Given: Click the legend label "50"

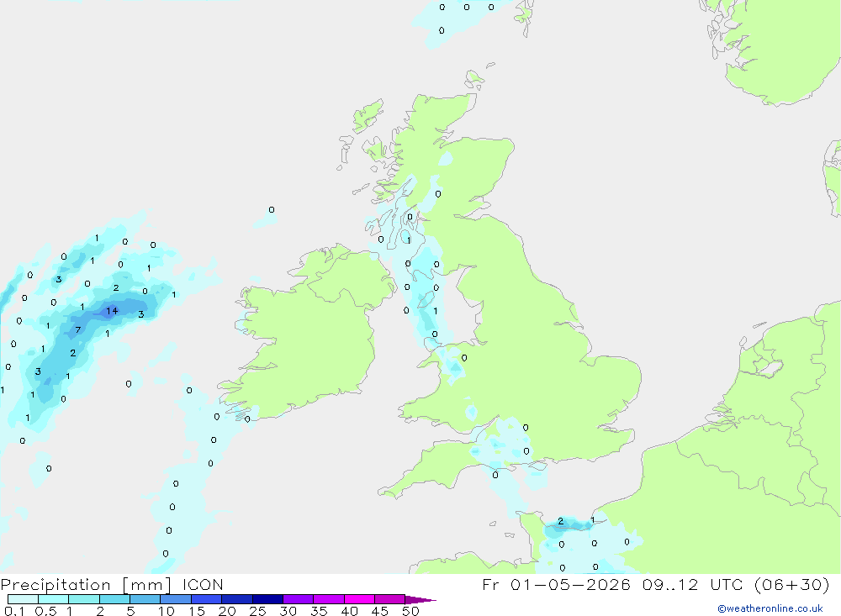Looking at the screenshot, I should 410,611.
